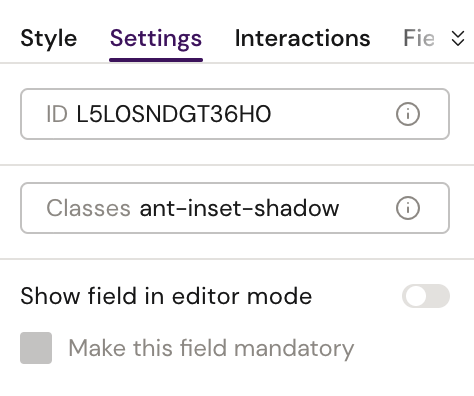Click empty space right of ID value
This screenshot has height=396, width=474.
[333, 114]
